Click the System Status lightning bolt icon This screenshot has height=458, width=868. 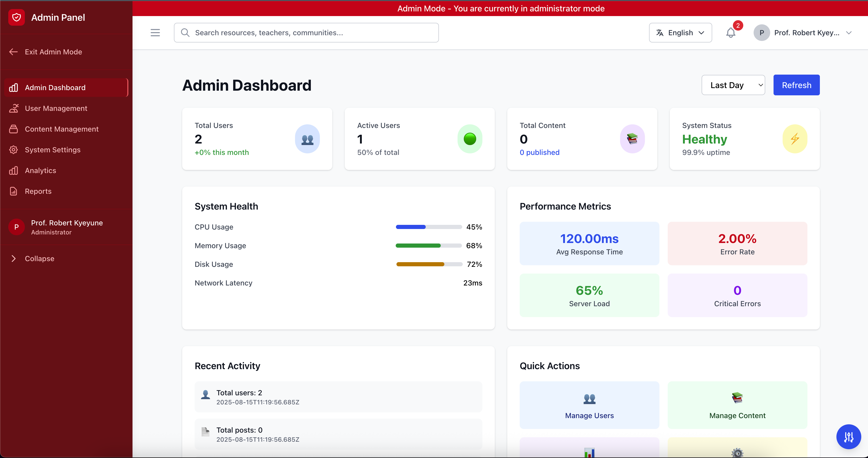pyautogui.click(x=795, y=139)
